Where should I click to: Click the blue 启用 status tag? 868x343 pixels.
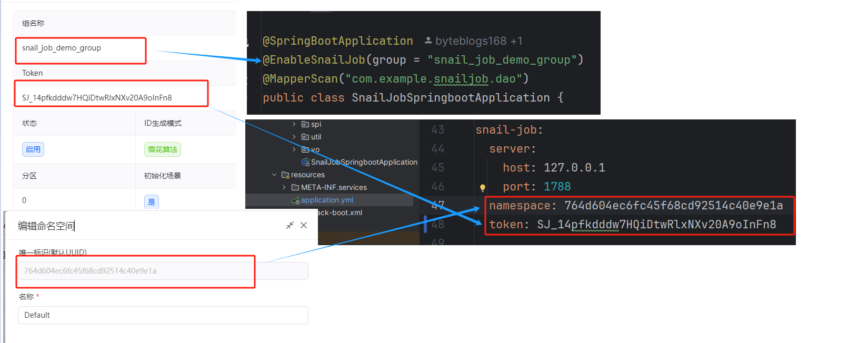click(33, 149)
